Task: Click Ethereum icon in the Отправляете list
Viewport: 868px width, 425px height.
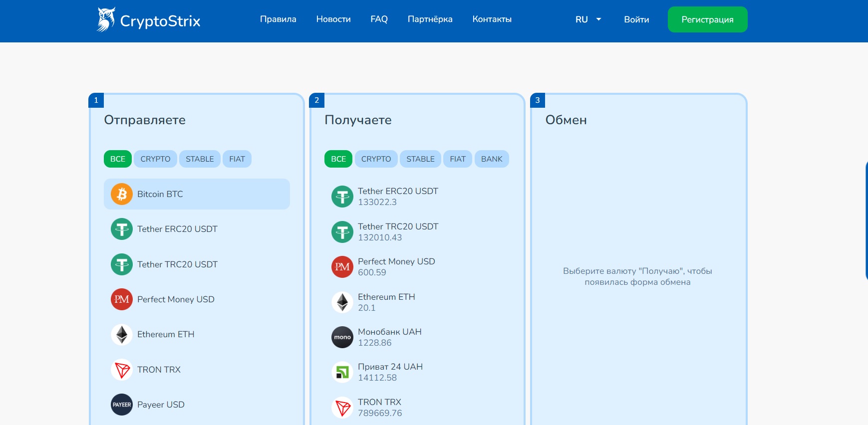Action: pos(122,334)
